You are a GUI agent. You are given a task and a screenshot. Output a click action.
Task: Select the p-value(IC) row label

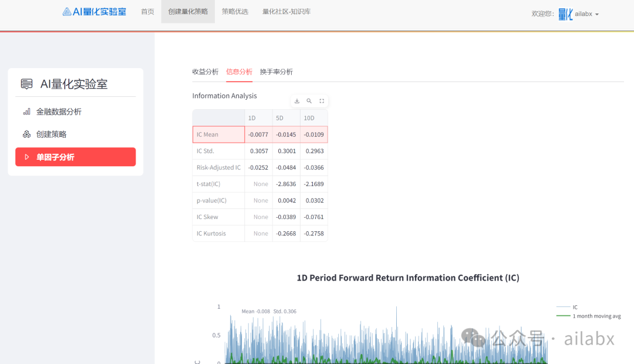(219, 201)
